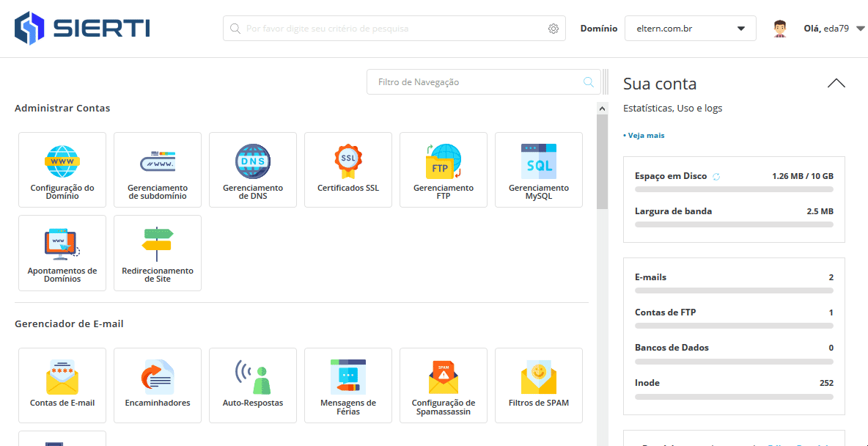Click the user avatar icon
This screenshot has width=868, height=446.
pyautogui.click(x=780, y=29)
